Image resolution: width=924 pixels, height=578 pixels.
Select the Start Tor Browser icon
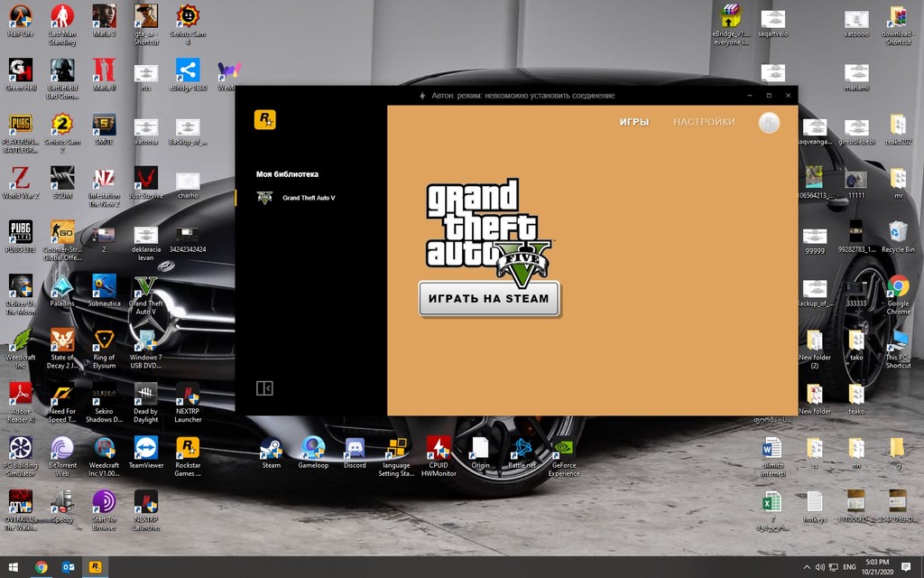point(104,510)
